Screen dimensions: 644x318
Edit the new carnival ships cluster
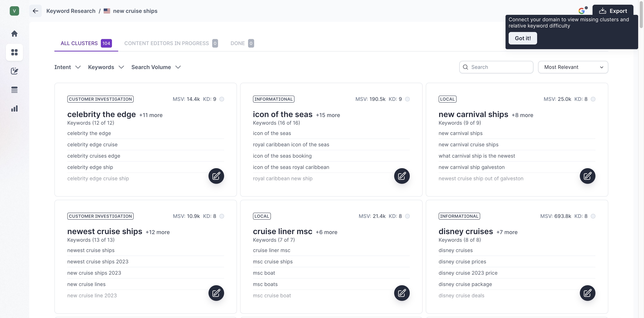[x=587, y=176]
